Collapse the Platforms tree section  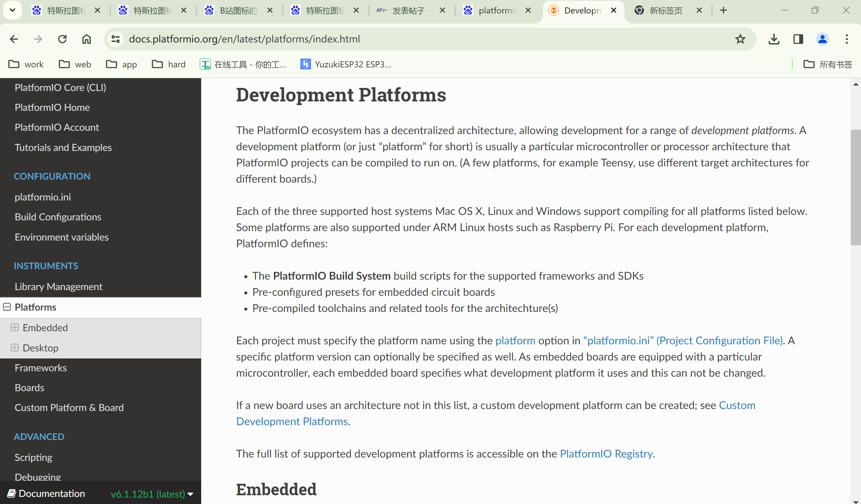7,307
